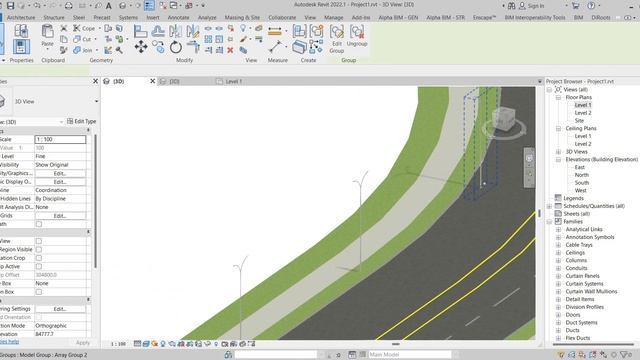Click the Visibility/Graphics Edit button
Screen dimensions: 640x360
(60, 173)
